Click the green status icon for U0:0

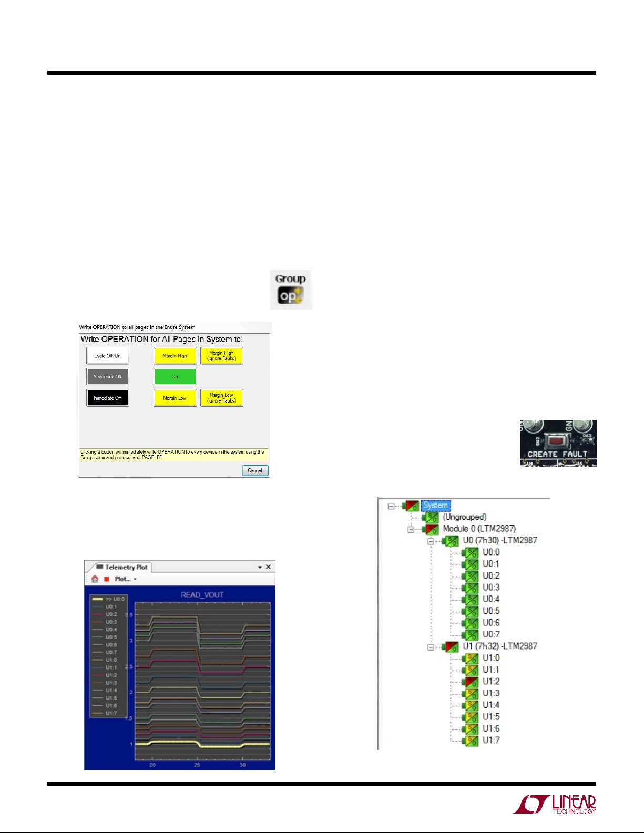coord(471,552)
